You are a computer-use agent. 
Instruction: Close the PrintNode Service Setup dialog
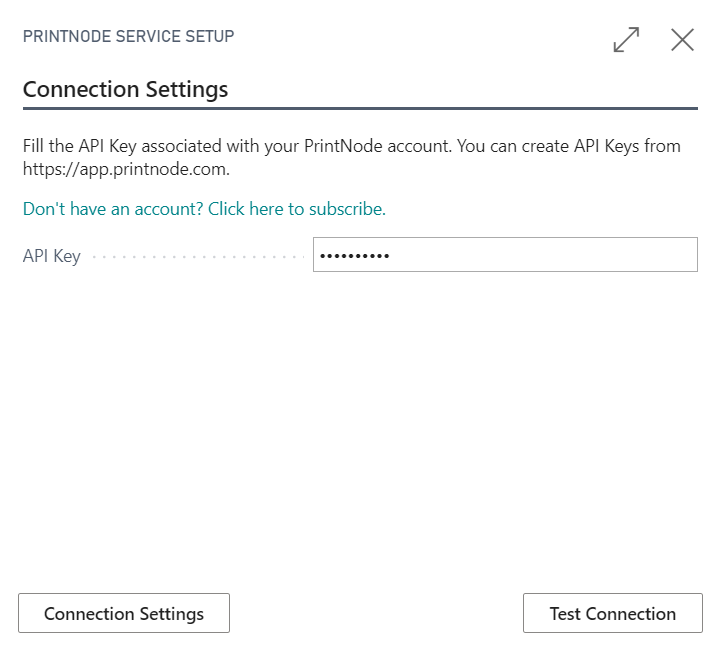[682, 40]
